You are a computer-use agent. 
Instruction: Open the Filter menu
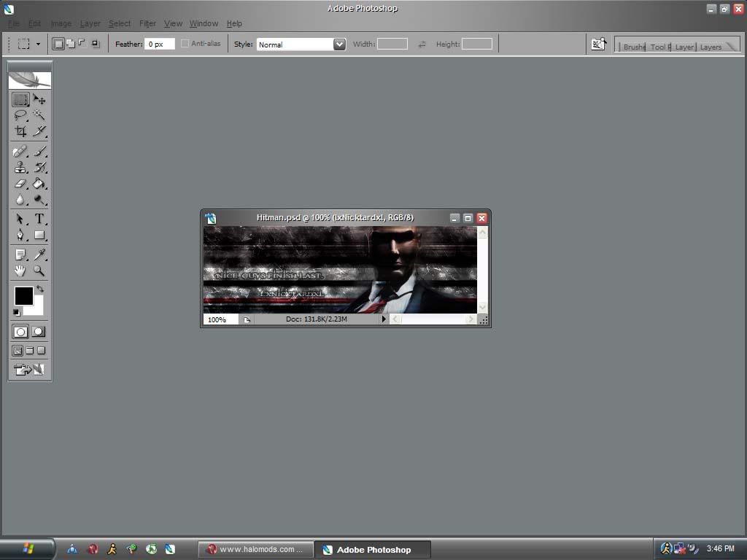147,23
